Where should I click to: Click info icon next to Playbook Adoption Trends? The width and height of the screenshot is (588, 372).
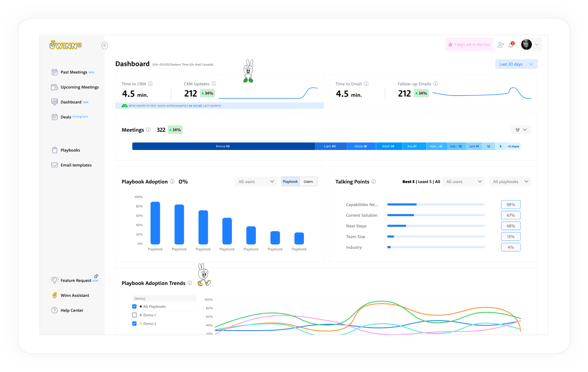point(190,283)
